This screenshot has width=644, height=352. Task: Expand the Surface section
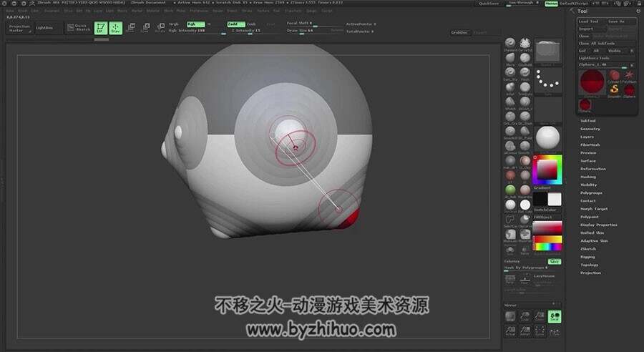pyautogui.click(x=588, y=160)
